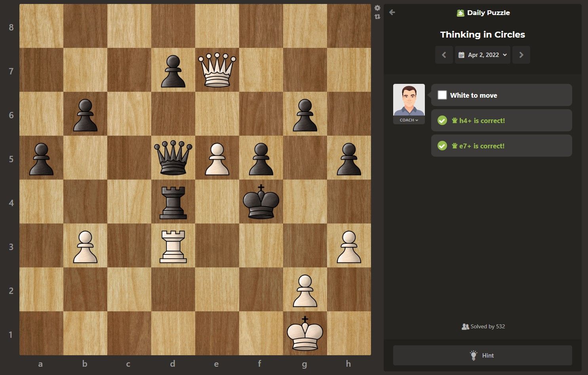The width and height of the screenshot is (588, 375).
Task: Go to the previous puzzle with the left chevron
Action: tap(444, 55)
